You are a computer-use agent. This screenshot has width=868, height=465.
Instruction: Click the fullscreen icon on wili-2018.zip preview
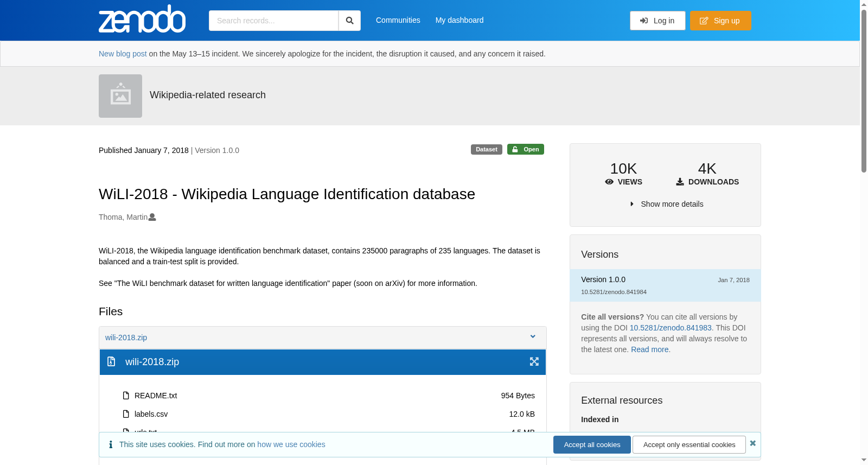pyautogui.click(x=534, y=361)
